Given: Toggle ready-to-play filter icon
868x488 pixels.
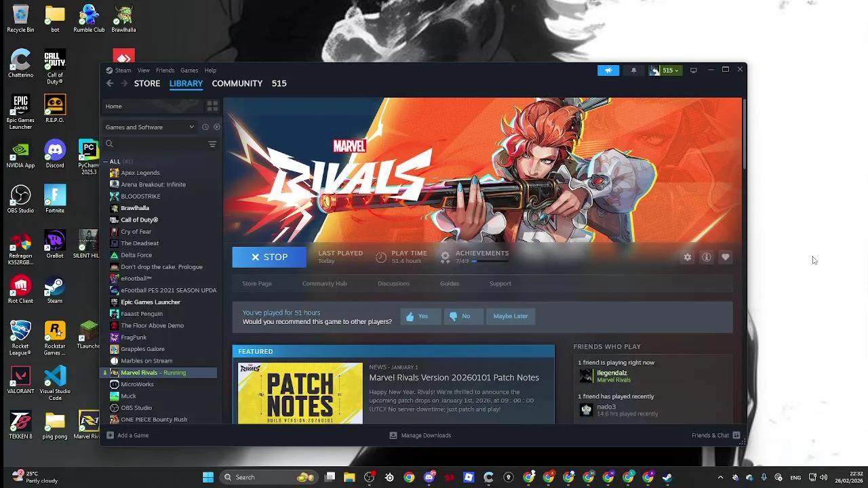Looking at the screenshot, I should pyautogui.click(x=217, y=127).
